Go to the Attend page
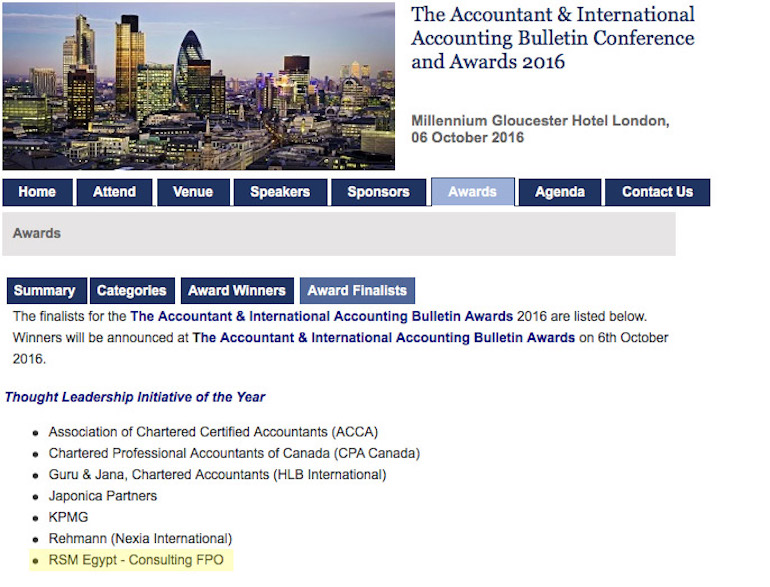Screen dimensions: 770x587 [114, 192]
